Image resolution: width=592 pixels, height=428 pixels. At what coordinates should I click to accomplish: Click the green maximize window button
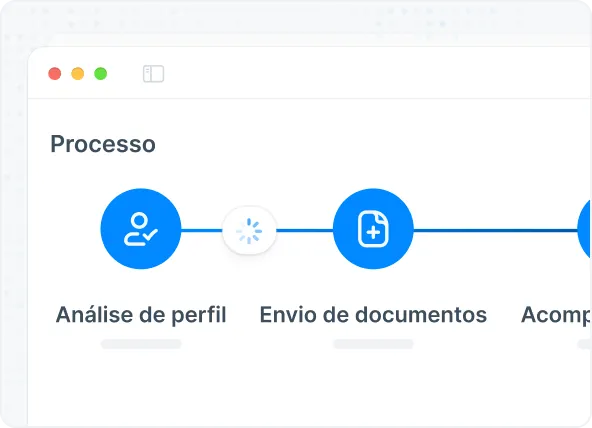click(x=100, y=74)
